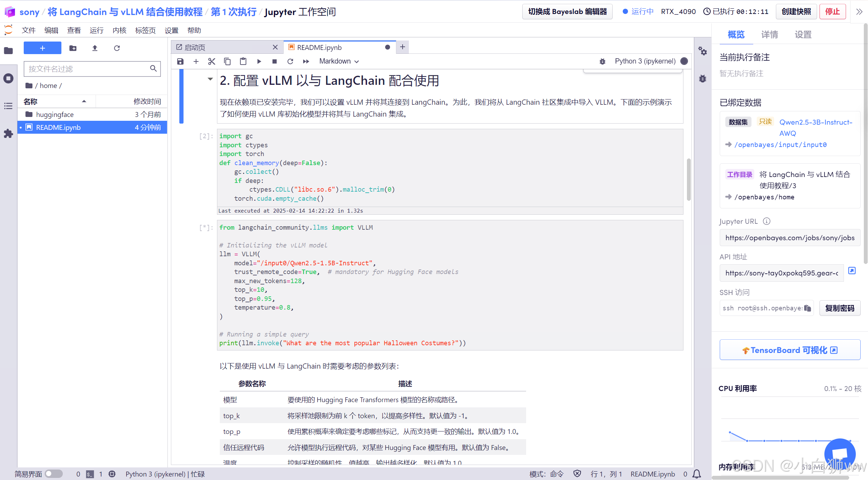Refresh the file browser list
Image resolution: width=868 pixels, height=480 pixels.
point(117,48)
